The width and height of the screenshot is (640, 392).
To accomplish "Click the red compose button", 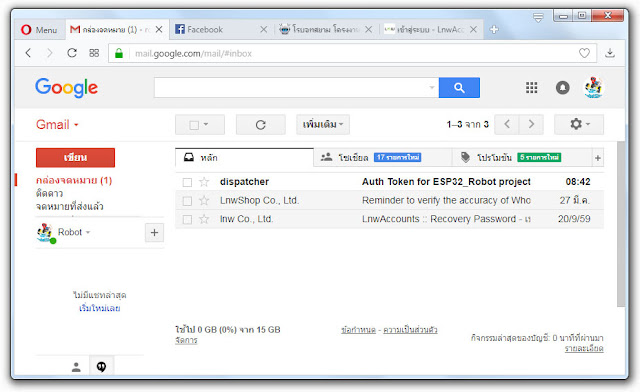I will 76,158.
